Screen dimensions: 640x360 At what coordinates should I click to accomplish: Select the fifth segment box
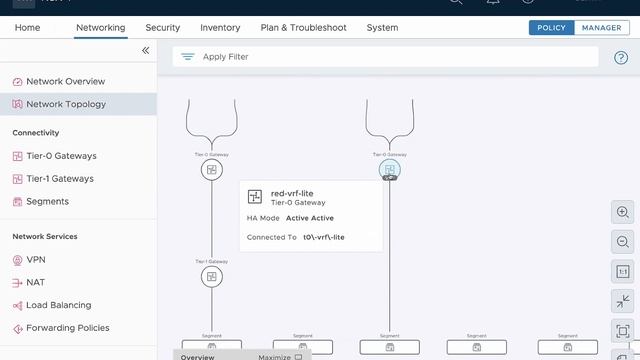coord(567,347)
